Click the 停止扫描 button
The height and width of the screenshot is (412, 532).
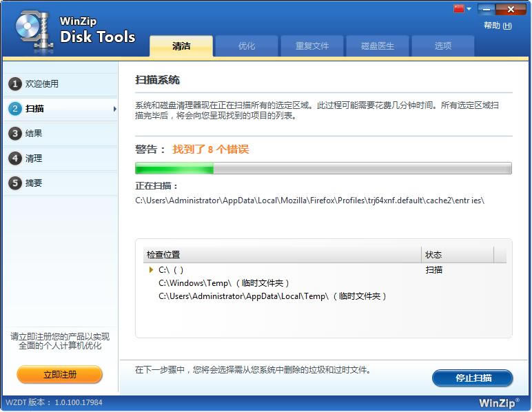click(x=473, y=378)
